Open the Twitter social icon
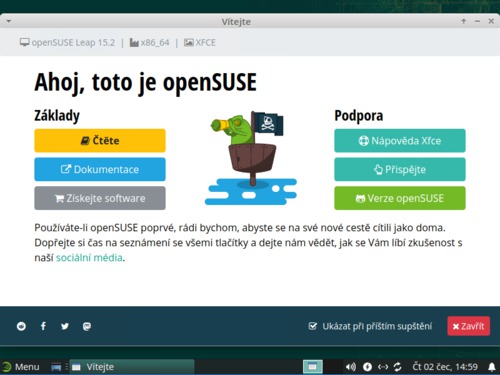500x375 pixels. [65, 326]
